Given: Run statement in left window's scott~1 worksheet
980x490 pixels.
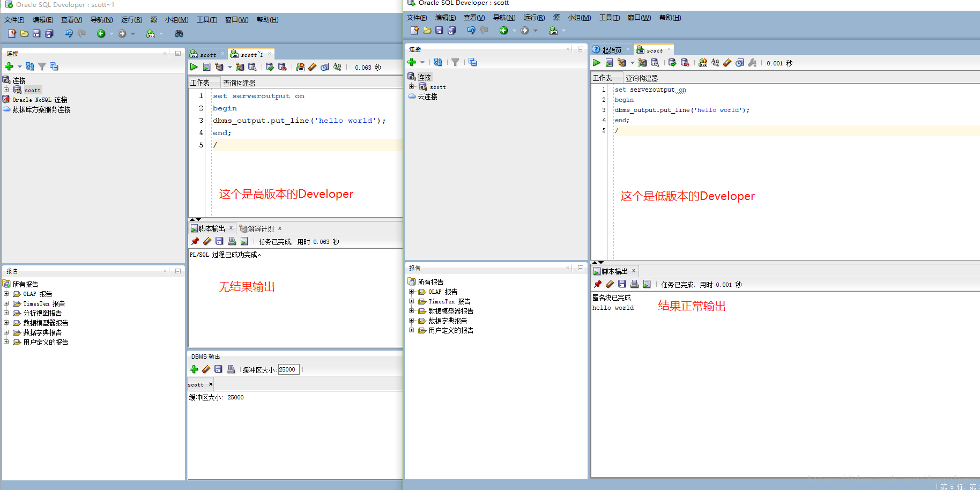Looking at the screenshot, I should point(194,67).
